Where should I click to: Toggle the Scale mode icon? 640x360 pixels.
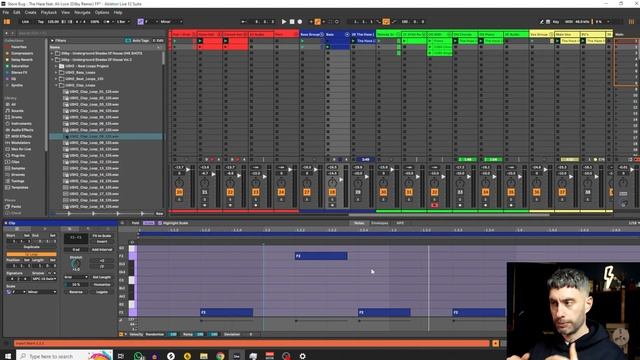click(x=140, y=22)
